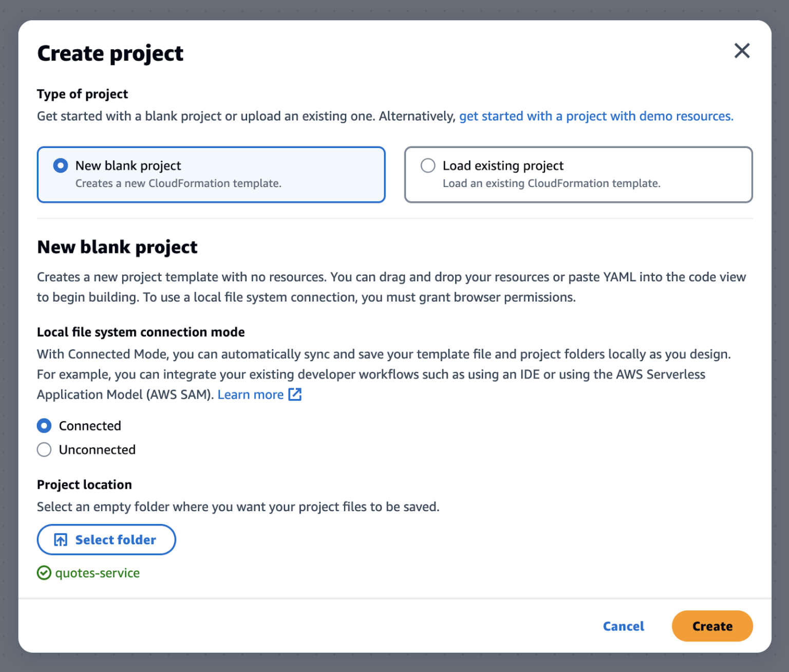The width and height of the screenshot is (789, 672).
Task: Click the green checkmark beside quotes-service
Action: (44, 573)
